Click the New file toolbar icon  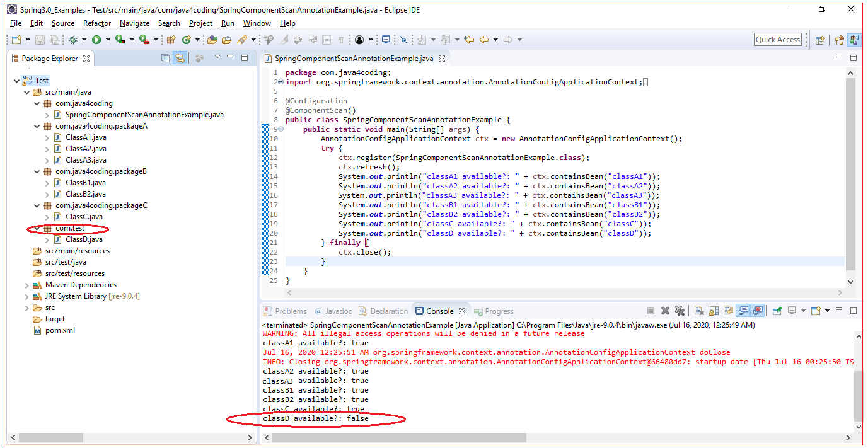pyautogui.click(x=16, y=40)
